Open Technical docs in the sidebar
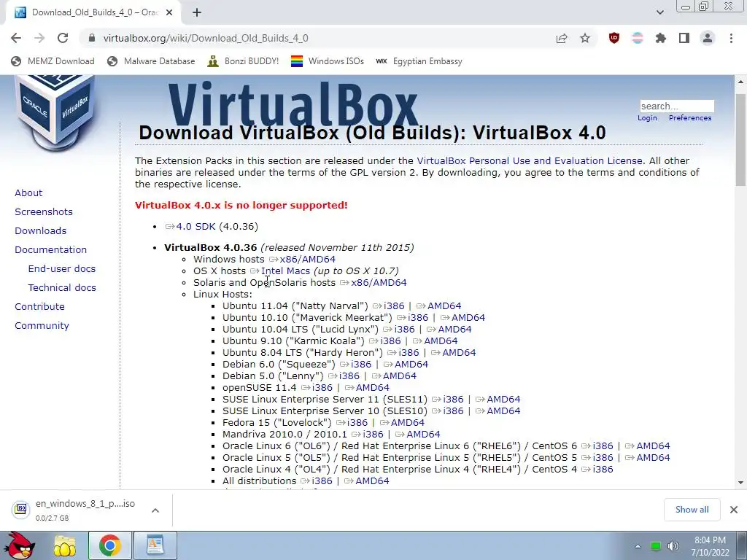 62,287
